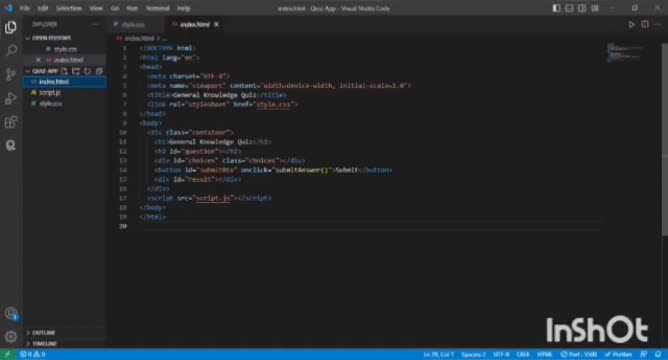
Task: Open the Terminal menu
Action: pyautogui.click(x=158, y=8)
